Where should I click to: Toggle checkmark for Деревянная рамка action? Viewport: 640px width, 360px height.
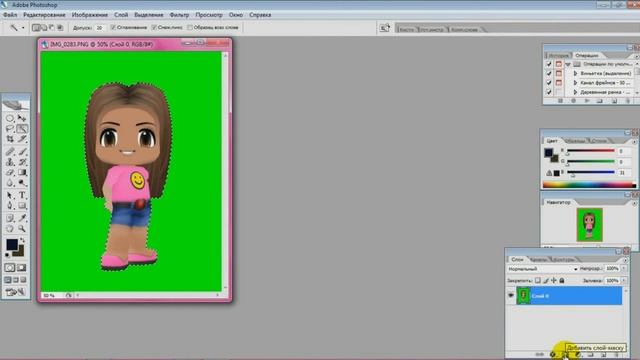pyautogui.click(x=549, y=92)
